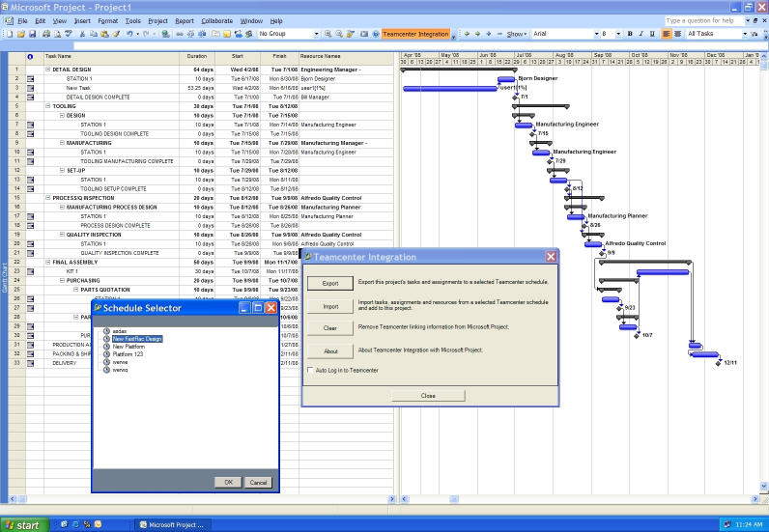Click the Indent green right arrow
Image resolution: width=769 pixels, height=532 pixels.
tap(477, 34)
